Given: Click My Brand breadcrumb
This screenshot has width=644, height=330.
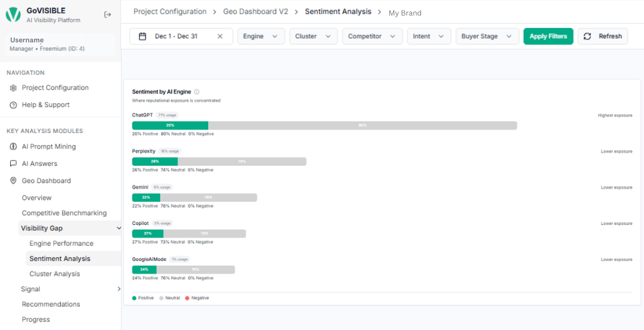Looking at the screenshot, I should [405, 13].
